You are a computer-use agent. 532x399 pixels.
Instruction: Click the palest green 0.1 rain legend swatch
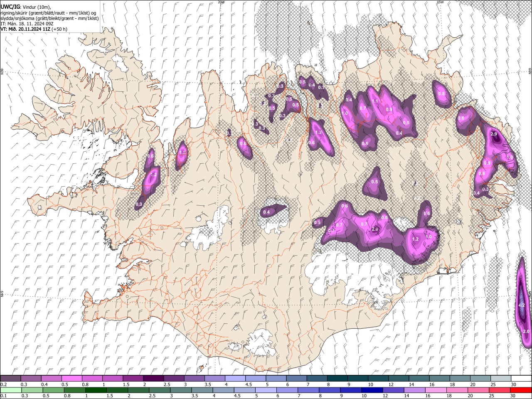click(x=11, y=390)
